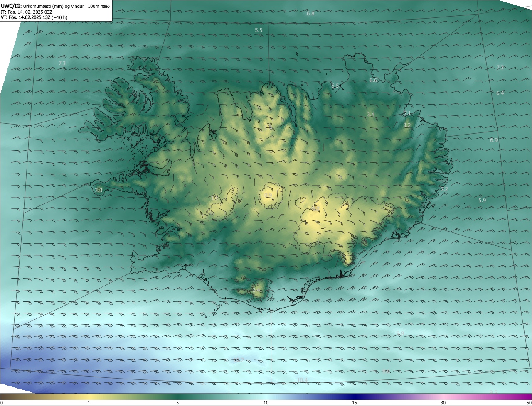This screenshot has height=406, width=532.
Task: Select the 'VT: Fös. 14.02.2025 13Z (+10 h)' line
Action: (x=34, y=17)
